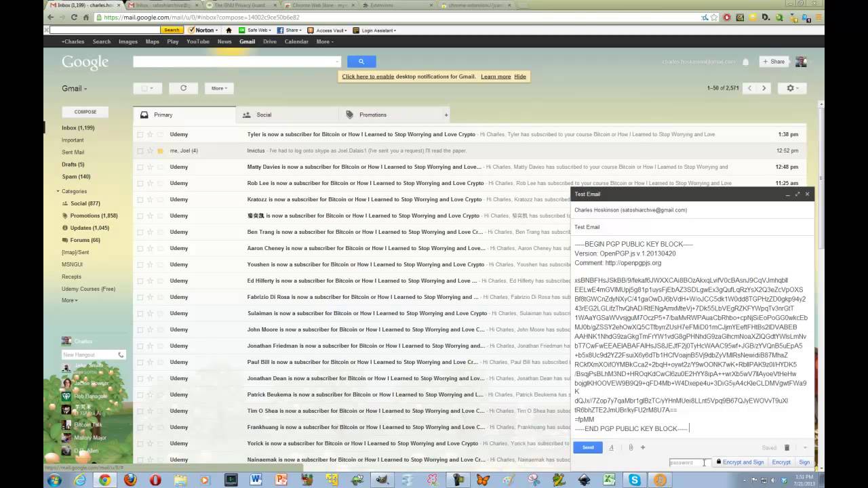Screen dimensions: 868x488
Task: Go to the older messages page arrow
Action: coord(764,88)
